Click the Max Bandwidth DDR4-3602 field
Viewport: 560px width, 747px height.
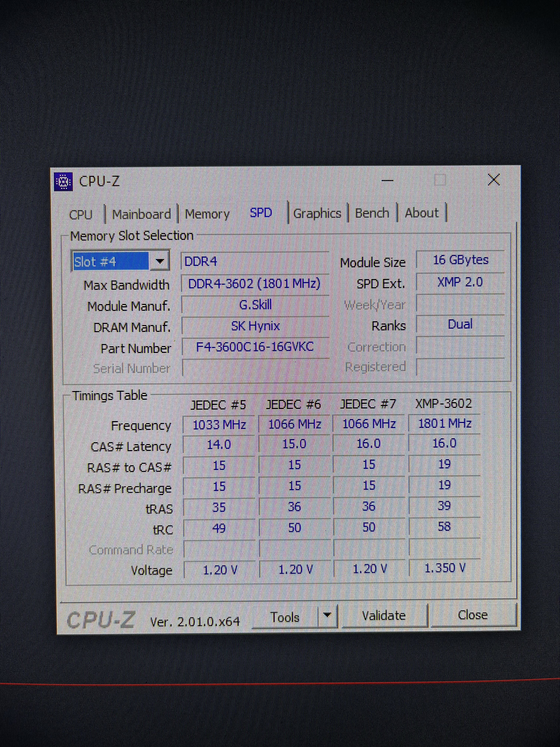pyautogui.click(x=254, y=284)
